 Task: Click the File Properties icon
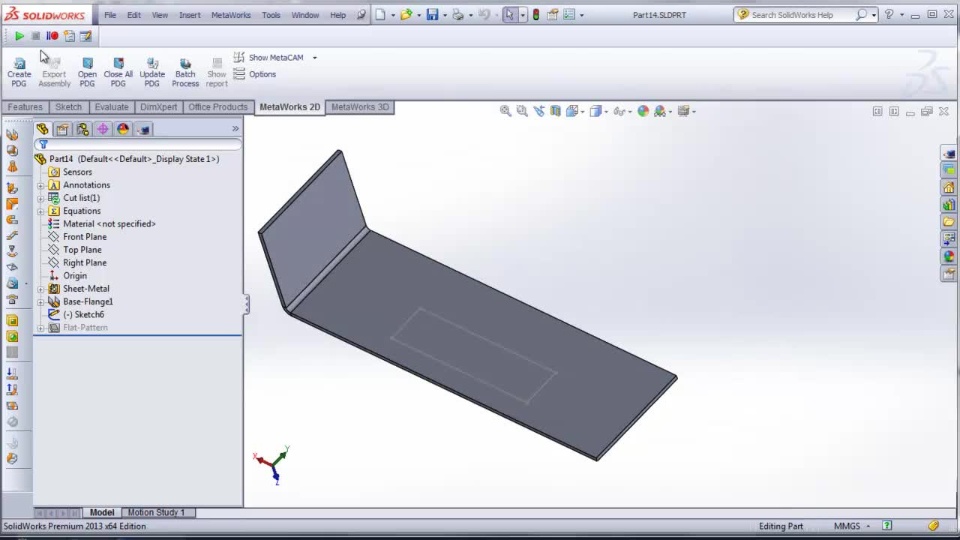552,15
